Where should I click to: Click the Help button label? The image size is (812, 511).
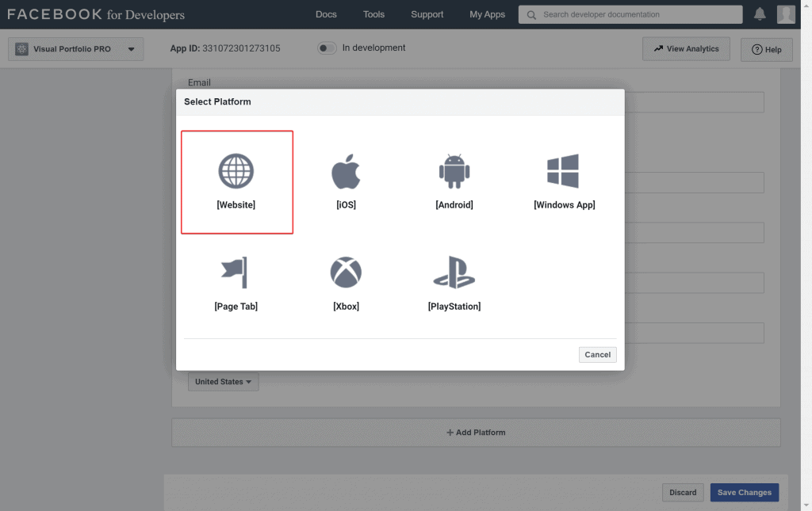click(x=773, y=50)
